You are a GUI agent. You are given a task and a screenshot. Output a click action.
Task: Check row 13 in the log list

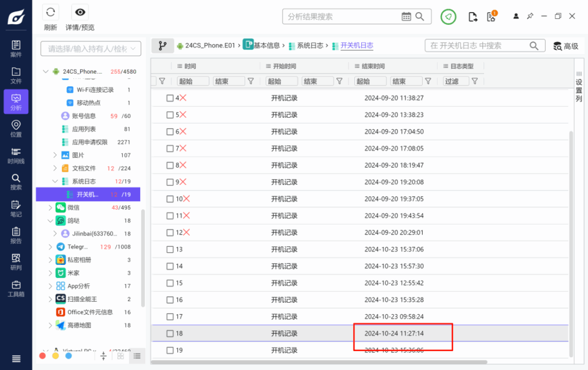coord(170,249)
